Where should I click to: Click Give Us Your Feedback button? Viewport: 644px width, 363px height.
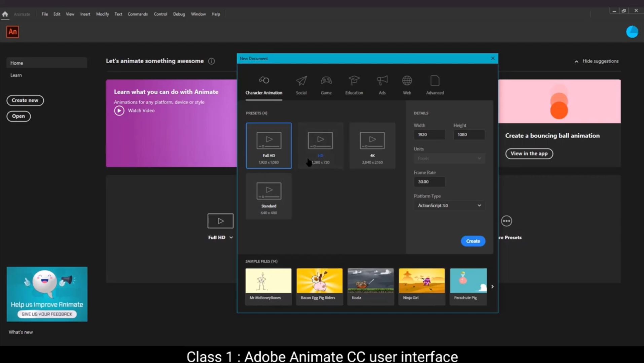pos(47,314)
